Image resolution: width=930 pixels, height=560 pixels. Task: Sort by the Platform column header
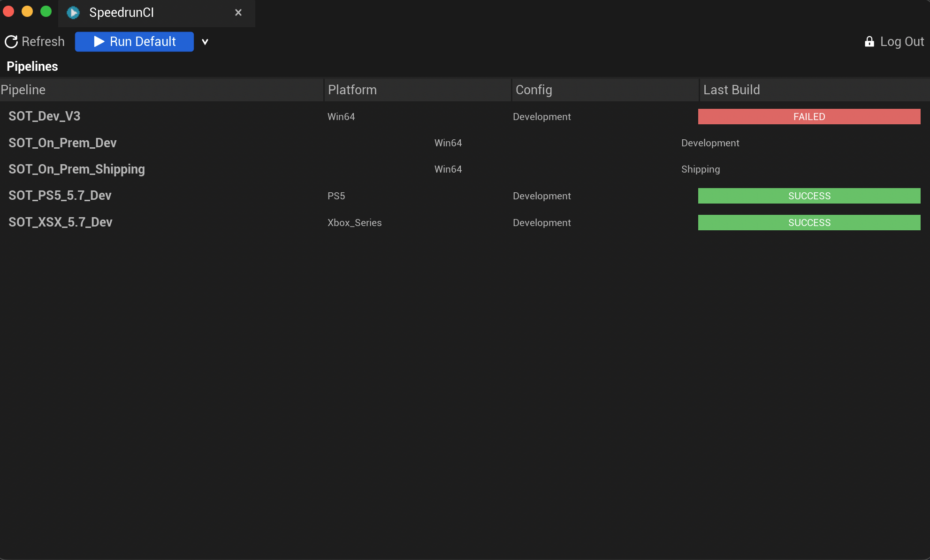click(418, 90)
